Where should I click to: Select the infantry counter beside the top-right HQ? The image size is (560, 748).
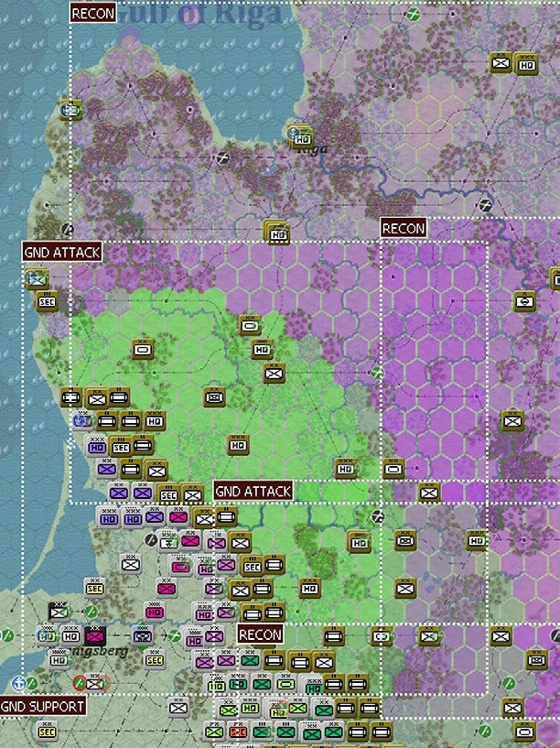[501, 62]
